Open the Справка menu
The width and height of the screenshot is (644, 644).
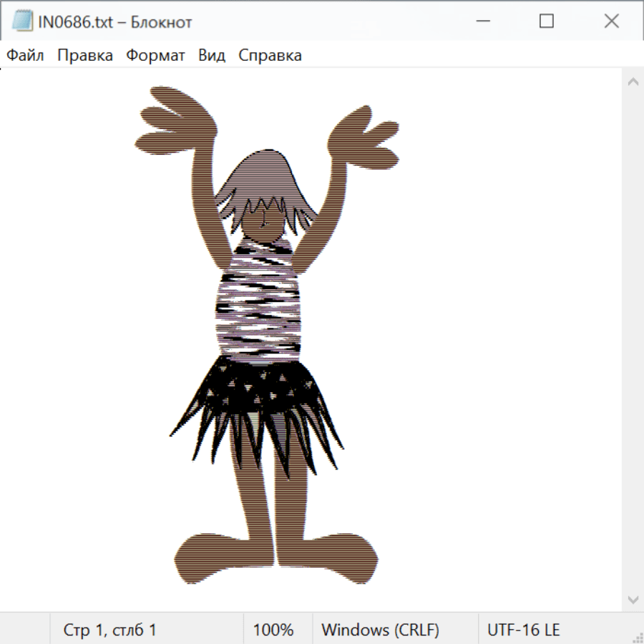point(270,56)
